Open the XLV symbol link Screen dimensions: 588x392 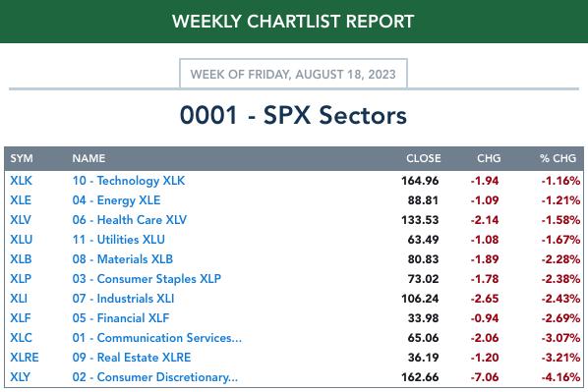21,220
